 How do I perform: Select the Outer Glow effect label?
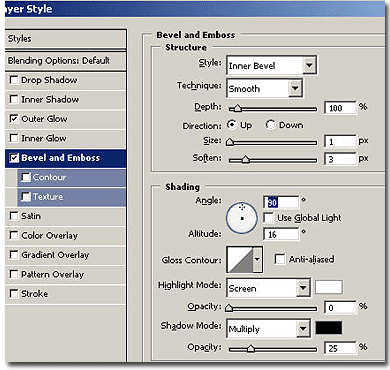tap(44, 119)
